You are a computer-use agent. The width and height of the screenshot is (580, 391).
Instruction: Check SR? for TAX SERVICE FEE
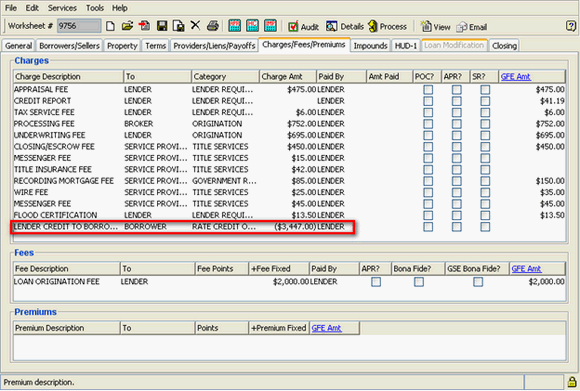[485, 112]
